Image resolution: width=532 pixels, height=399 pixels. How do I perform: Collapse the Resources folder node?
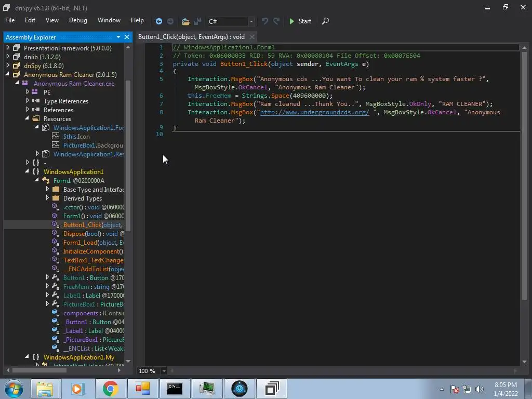tap(27, 118)
